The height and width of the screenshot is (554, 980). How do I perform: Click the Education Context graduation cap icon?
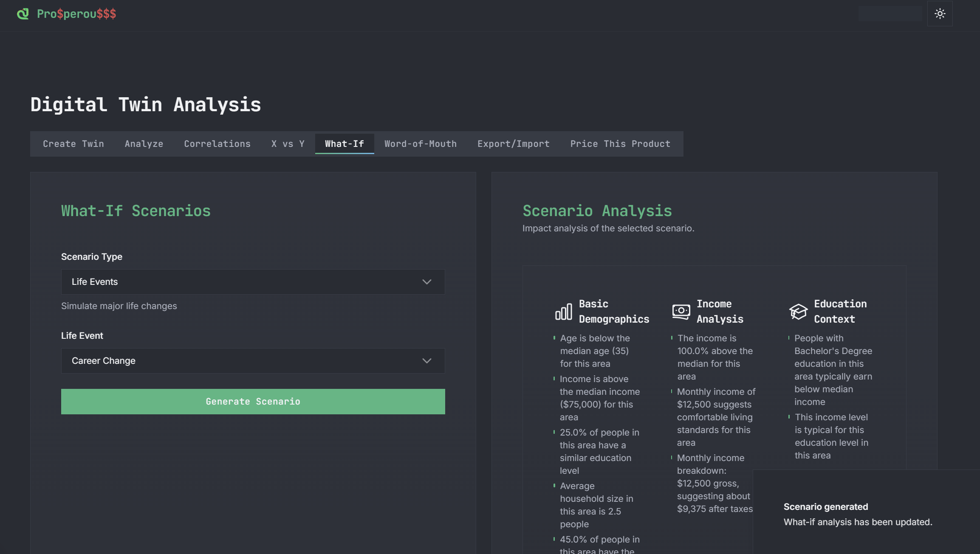click(x=798, y=312)
